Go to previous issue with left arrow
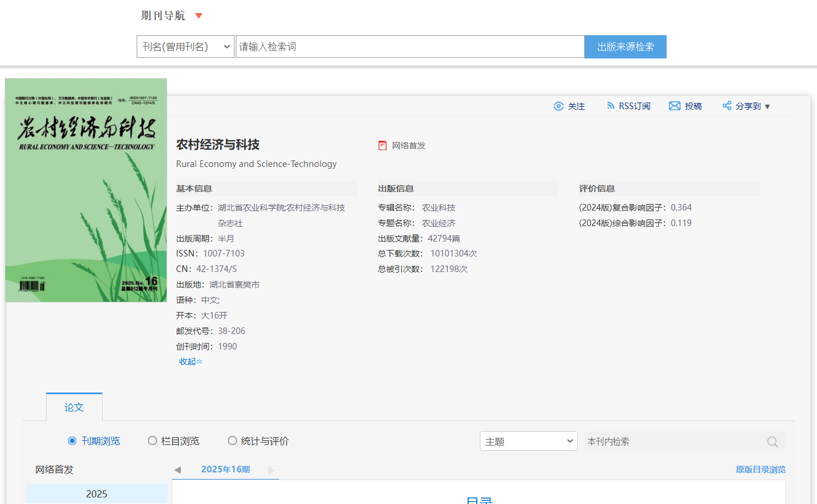This screenshot has height=504, width=817. tap(177, 470)
